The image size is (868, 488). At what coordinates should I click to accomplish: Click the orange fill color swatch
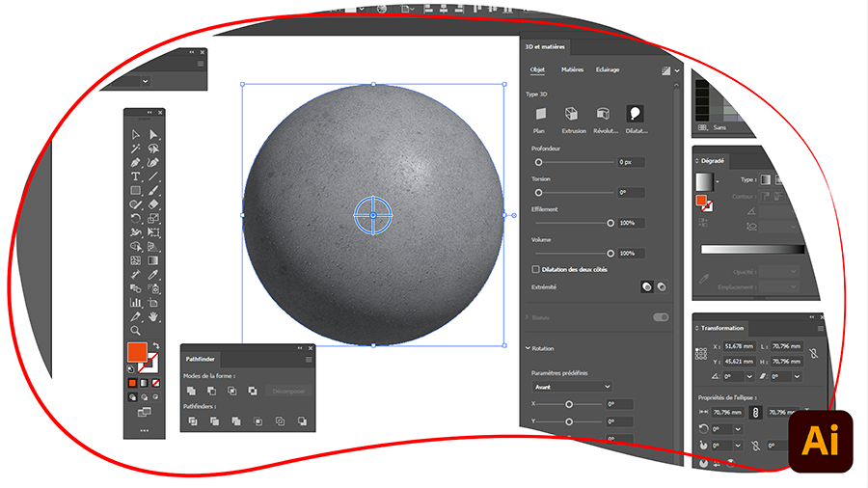pyautogui.click(x=136, y=353)
